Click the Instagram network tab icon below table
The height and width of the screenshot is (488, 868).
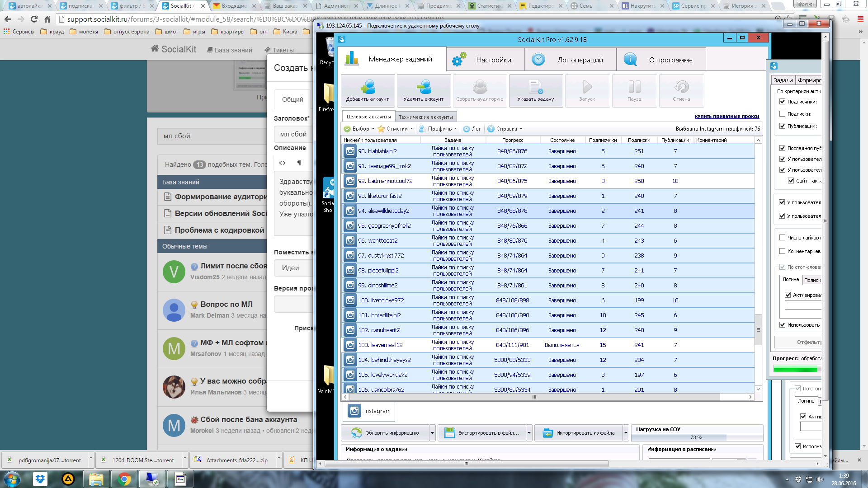pos(354,411)
